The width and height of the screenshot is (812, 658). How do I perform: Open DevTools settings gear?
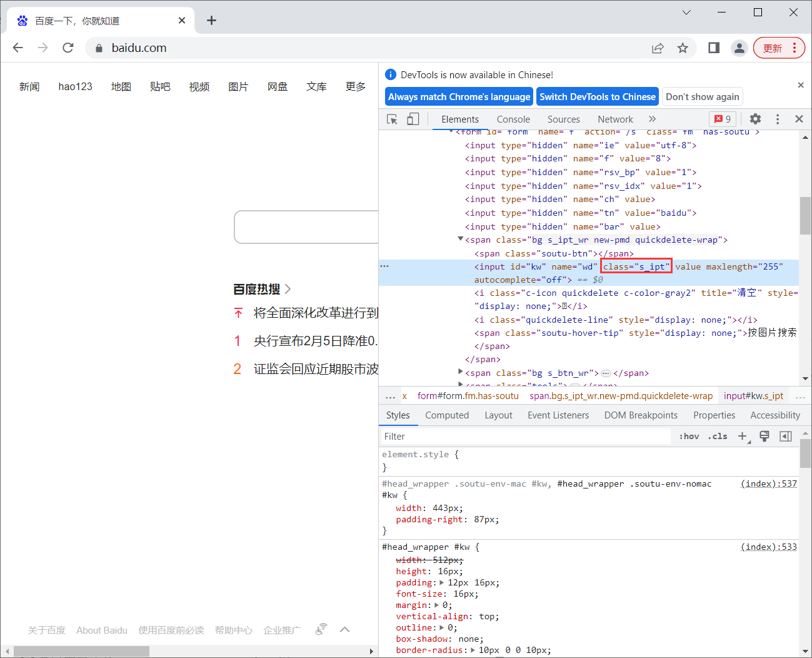(x=755, y=119)
